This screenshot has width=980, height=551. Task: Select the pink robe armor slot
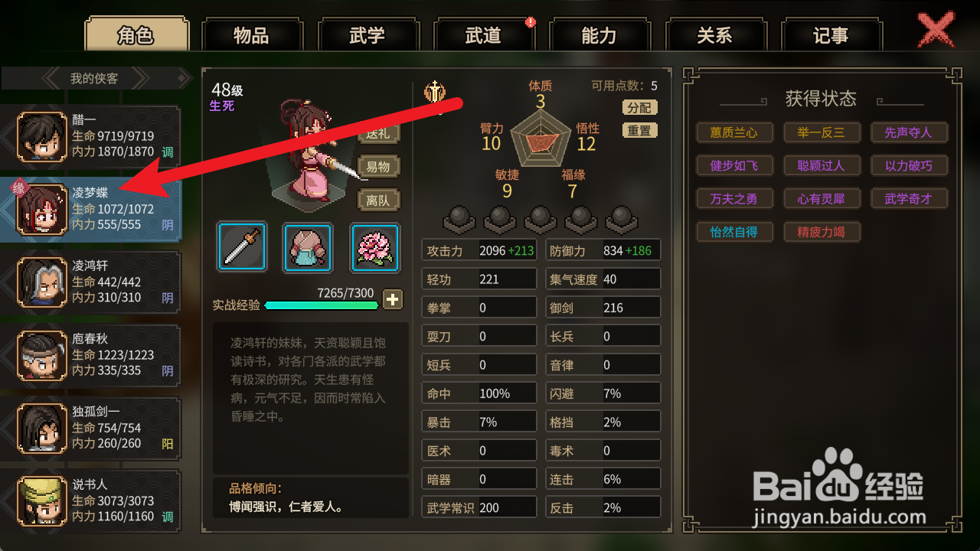[309, 247]
